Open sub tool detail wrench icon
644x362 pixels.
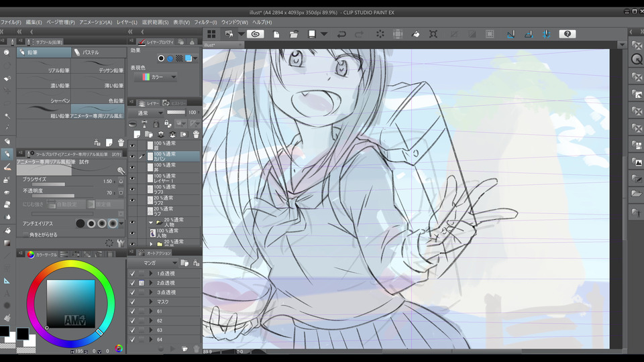tap(120, 243)
